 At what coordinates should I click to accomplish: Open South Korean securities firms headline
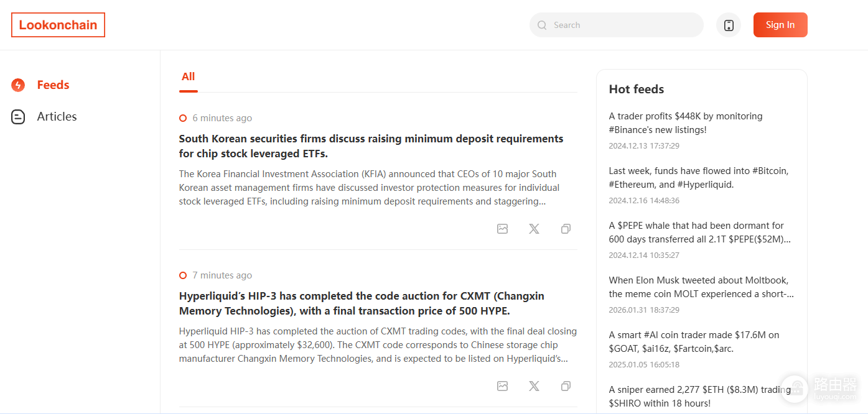[x=371, y=146]
